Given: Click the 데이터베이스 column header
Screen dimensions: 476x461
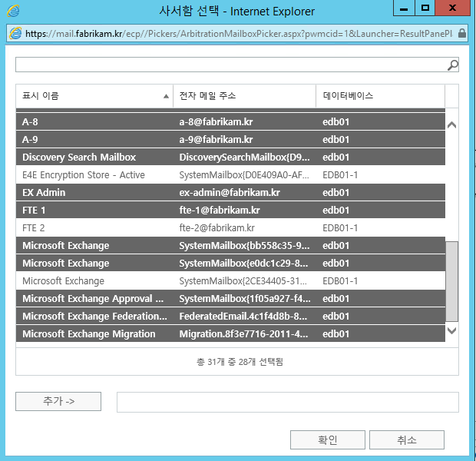Looking at the screenshot, I should [380, 96].
